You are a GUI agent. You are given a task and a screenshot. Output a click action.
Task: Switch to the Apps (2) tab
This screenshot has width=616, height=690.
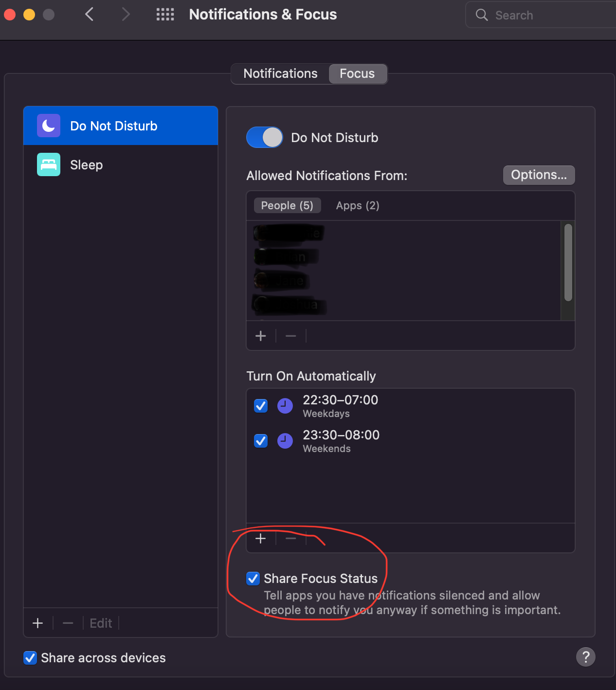click(x=357, y=206)
